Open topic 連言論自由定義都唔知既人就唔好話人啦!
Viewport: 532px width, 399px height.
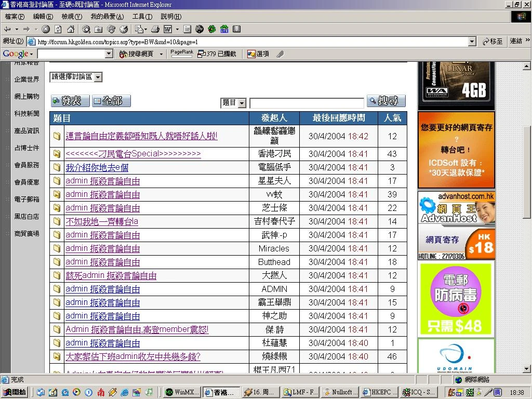tap(141, 136)
